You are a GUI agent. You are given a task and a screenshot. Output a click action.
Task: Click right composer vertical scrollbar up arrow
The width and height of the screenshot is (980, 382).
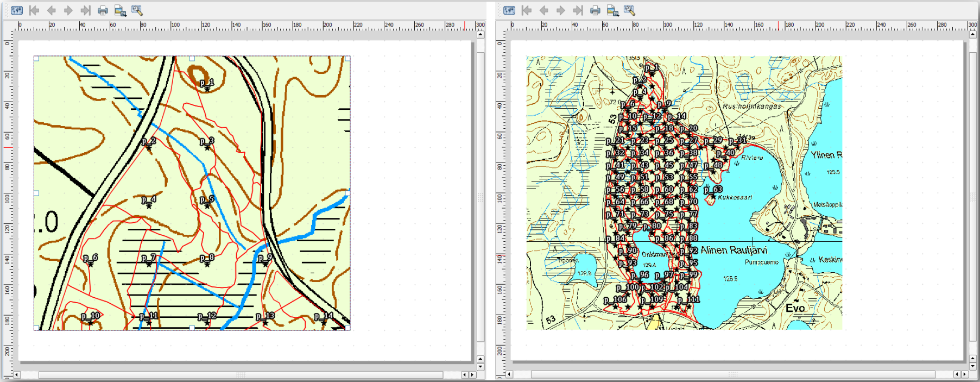tap(972, 34)
